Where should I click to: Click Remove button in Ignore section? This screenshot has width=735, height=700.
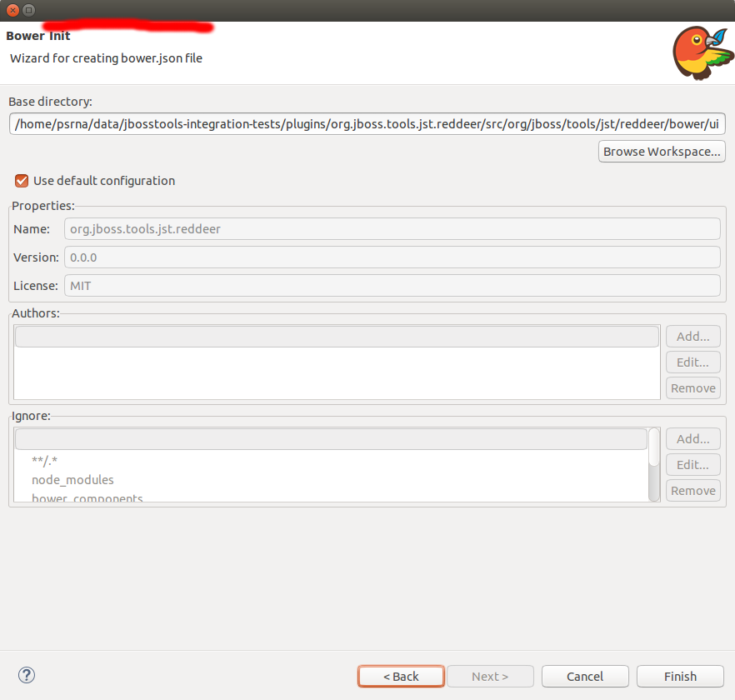692,491
